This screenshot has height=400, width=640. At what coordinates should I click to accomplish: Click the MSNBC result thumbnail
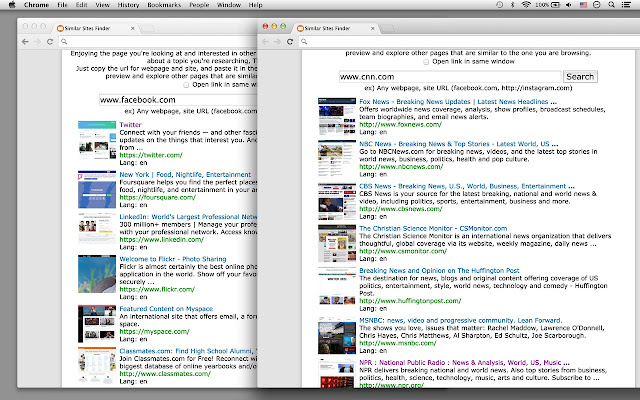pyautogui.click(x=337, y=335)
